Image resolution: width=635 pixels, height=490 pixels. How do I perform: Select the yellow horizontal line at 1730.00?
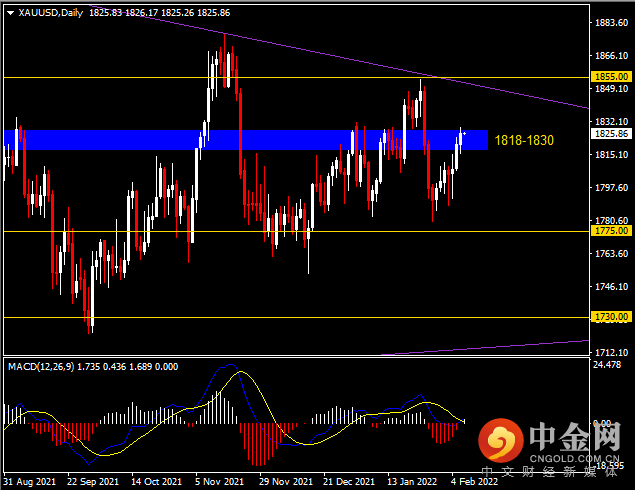point(296,317)
